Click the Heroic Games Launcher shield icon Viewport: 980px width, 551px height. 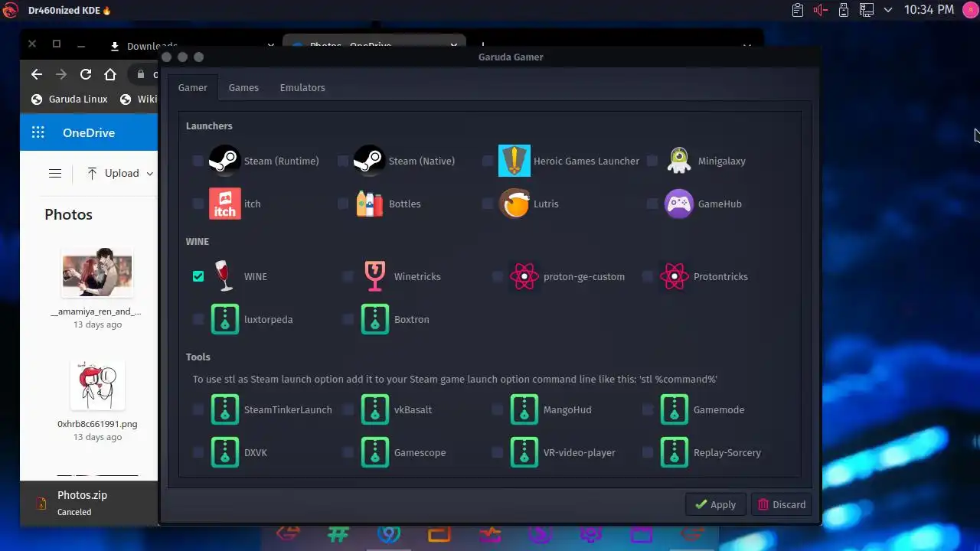pos(514,161)
